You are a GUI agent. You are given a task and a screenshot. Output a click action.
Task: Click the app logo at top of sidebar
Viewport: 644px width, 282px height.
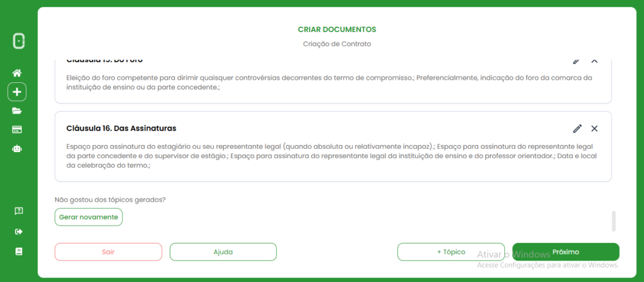(19, 41)
